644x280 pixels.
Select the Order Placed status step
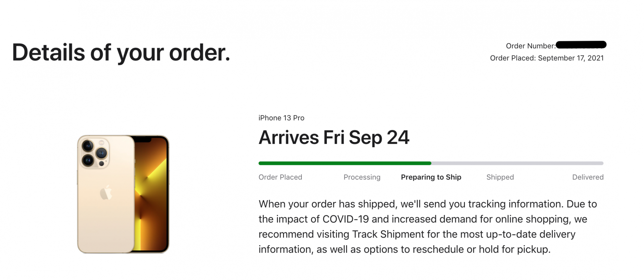coord(280,177)
